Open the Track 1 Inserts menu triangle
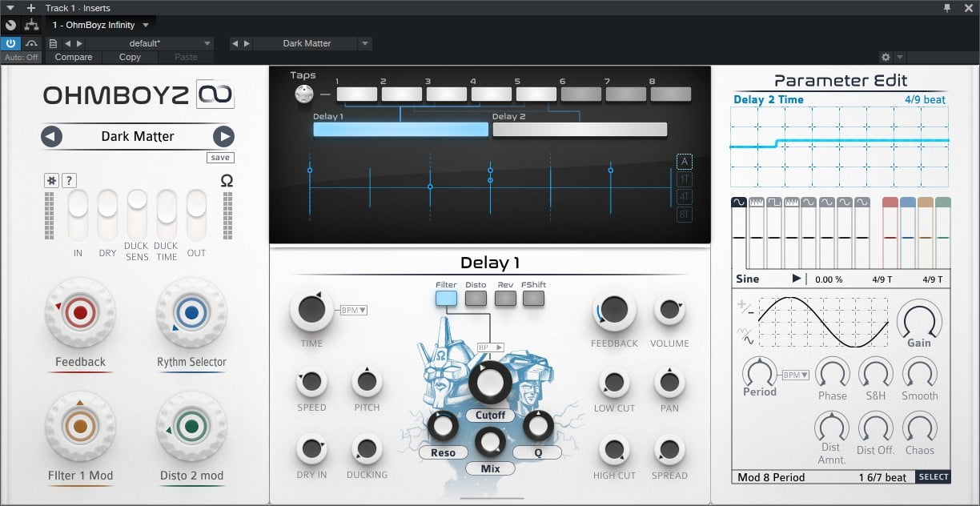Viewport: 980px width, 506px height. coord(10,8)
